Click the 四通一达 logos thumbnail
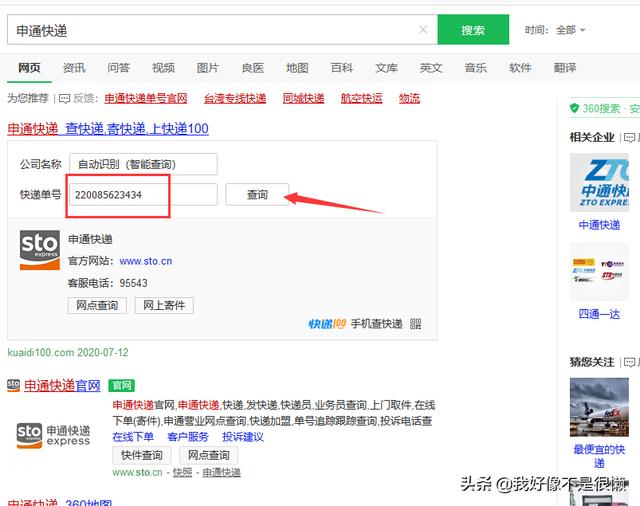The width and height of the screenshot is (640, 506). 599,271
